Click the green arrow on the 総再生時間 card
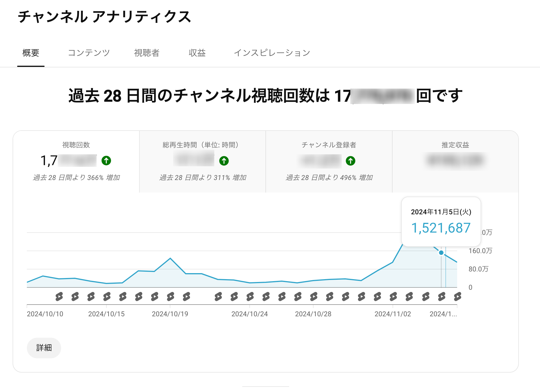Screen dimensions: 540x392 tap(225, 161)
